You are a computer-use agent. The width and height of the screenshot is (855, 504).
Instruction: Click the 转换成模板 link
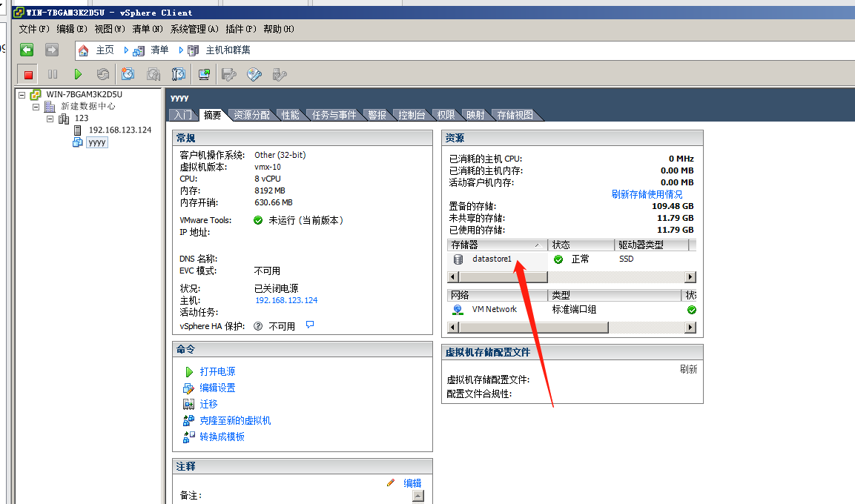(x=222, y=437)
